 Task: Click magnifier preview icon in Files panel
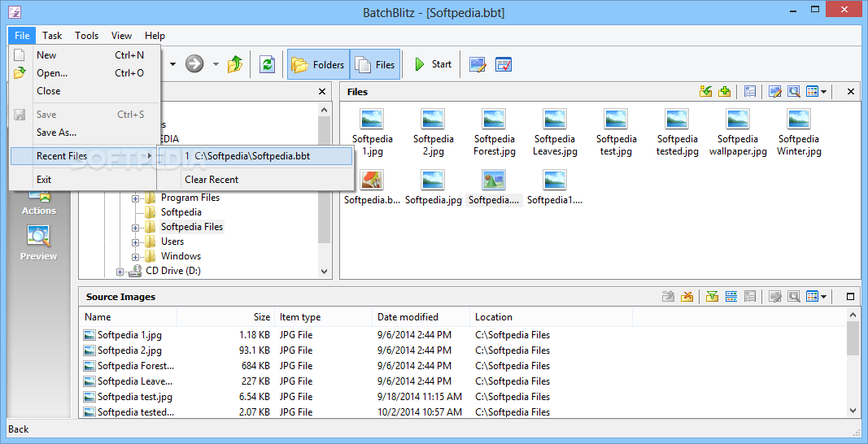point(794,92)
